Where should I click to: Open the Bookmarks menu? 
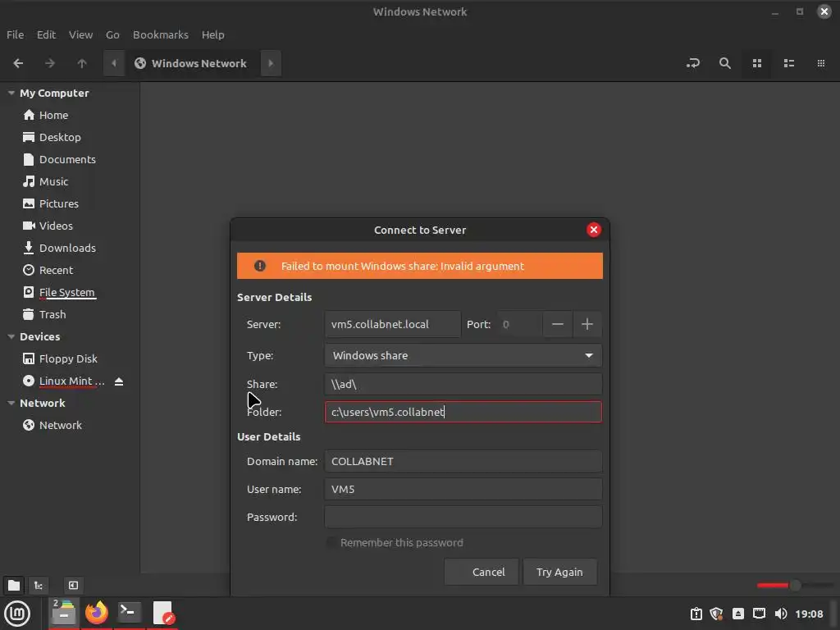pyautogui.click(x=161, y=34)
